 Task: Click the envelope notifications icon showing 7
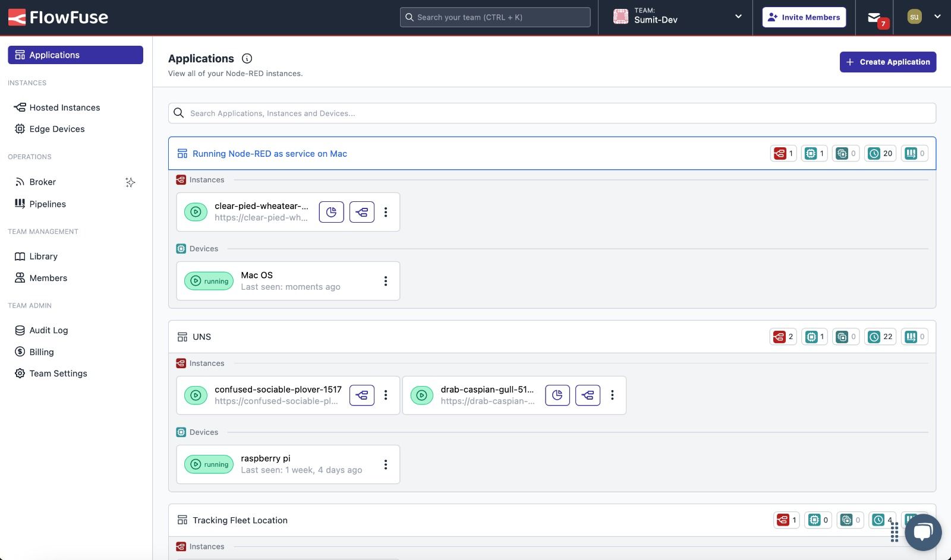pos(874,17)
